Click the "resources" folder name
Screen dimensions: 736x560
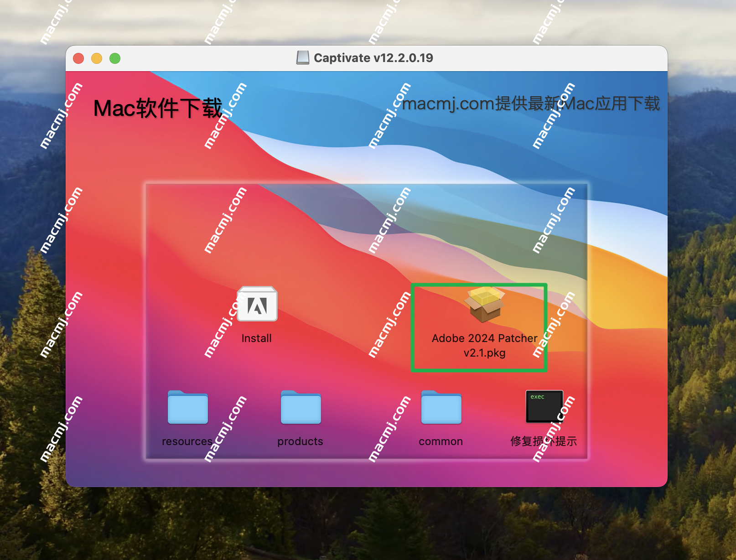187,441
